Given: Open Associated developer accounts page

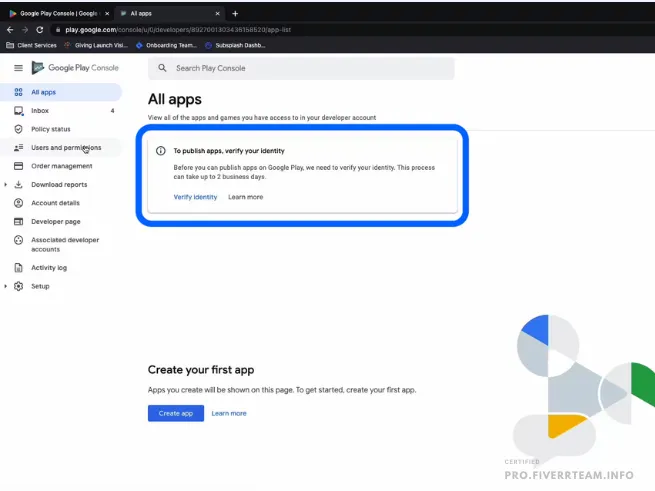Looking at the screenshot, I should (x=61, y=244).
